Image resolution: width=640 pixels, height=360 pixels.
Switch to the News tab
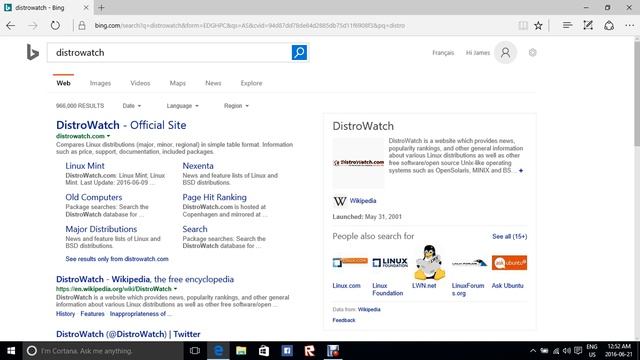[x=213, y=83]
